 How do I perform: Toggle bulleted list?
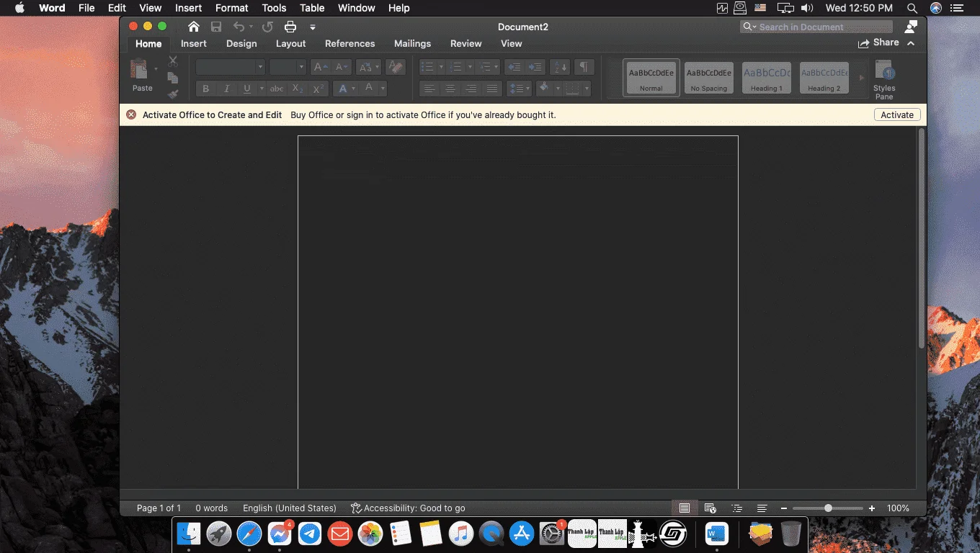[427, 67]
